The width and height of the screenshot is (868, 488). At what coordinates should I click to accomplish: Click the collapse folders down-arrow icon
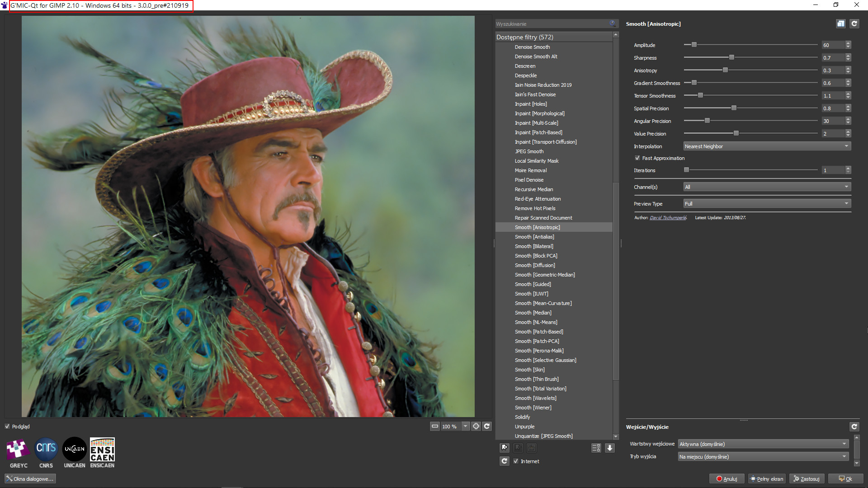coord(610,448)
